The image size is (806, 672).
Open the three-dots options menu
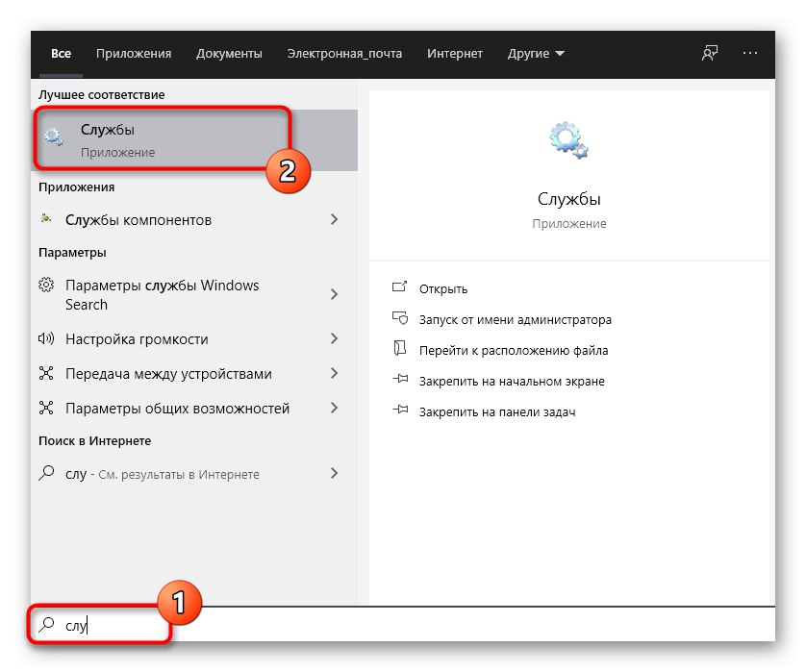749,53
